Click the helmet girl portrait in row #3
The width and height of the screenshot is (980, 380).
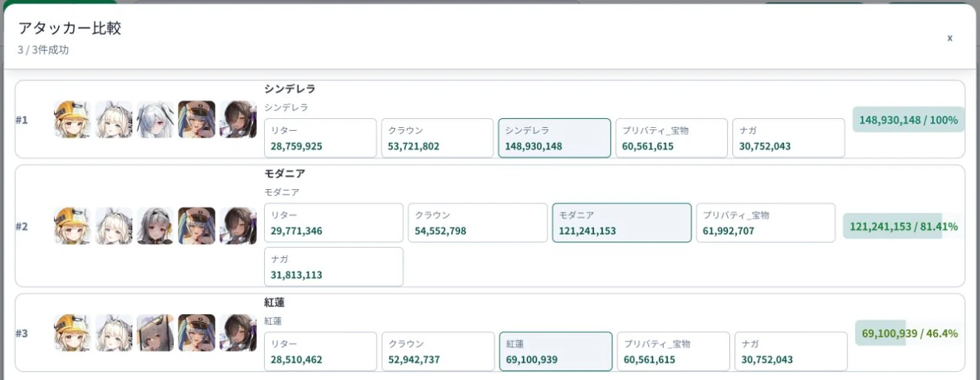coord(72,333)
